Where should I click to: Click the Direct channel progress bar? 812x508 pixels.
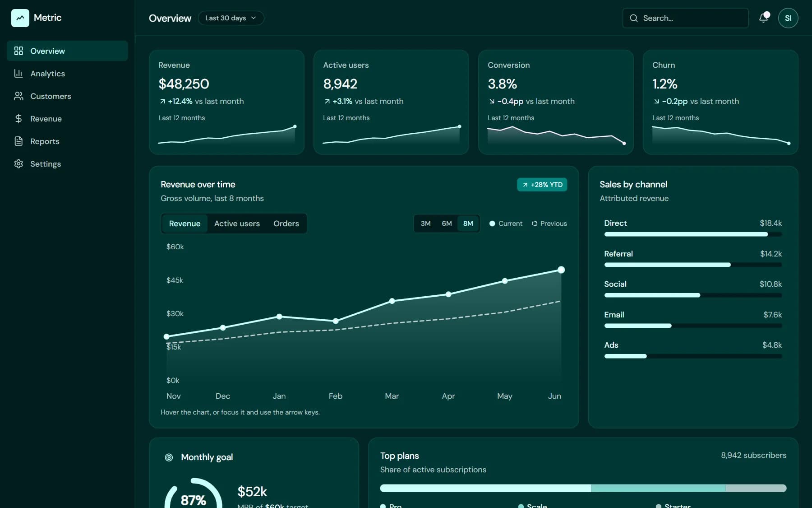click(x=693, y=234)
